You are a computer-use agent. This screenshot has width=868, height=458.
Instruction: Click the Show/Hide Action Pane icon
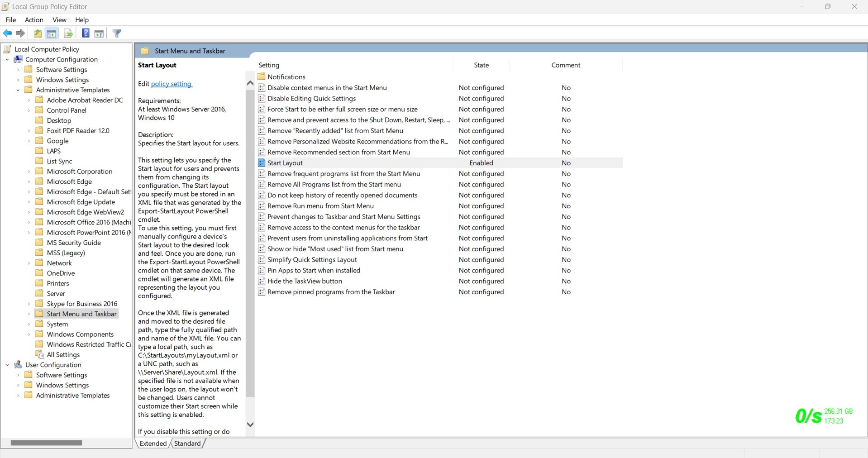[x=99, y=33]
